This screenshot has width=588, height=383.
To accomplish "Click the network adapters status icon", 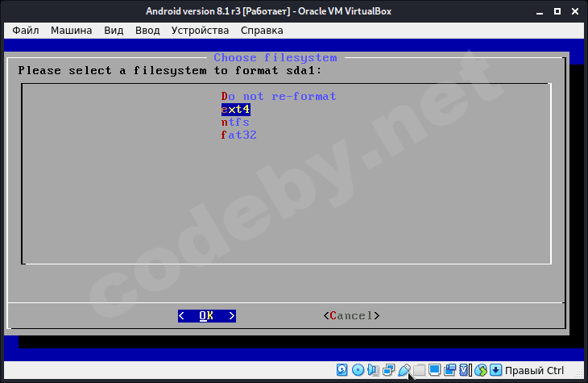I will pos(388,370).
